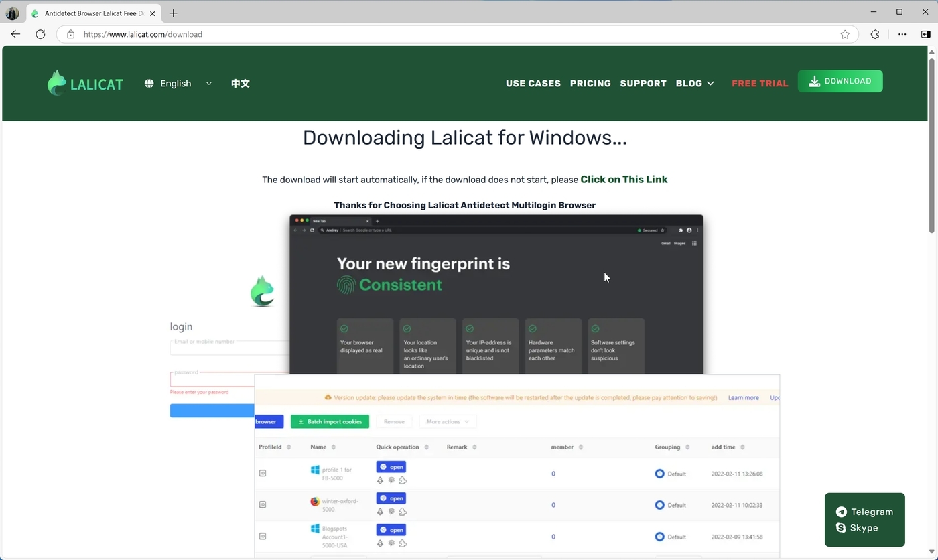
Task: Open a new browser tab
Action: click(174, 13)
